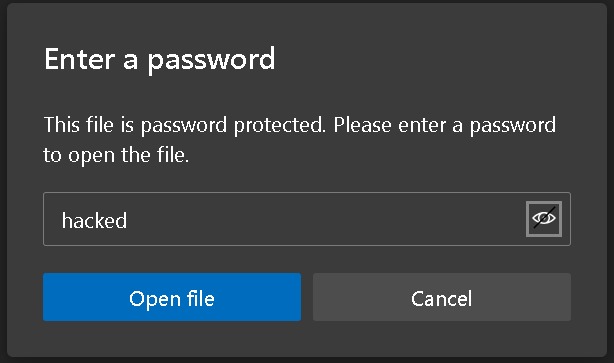The height and width of the screenshot is (363, 614).
Task: Choose Cancel to abort opening the file
Action: pos(442,297)
